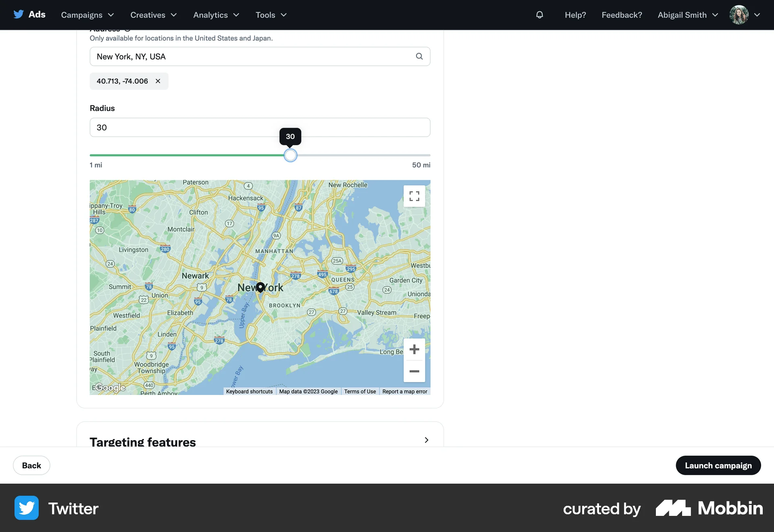
Task: Zoom in on the map
Action: [x=414, y=349]
